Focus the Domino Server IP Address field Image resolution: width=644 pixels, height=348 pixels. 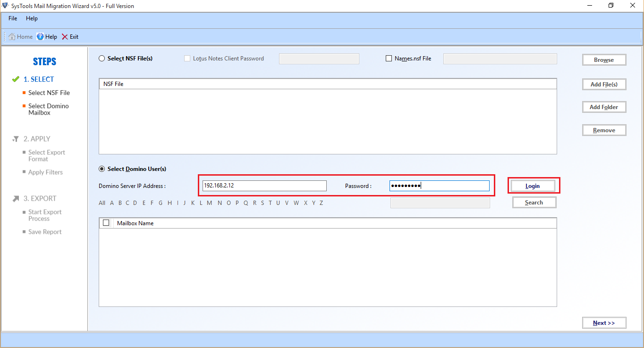tap(264, 186)
